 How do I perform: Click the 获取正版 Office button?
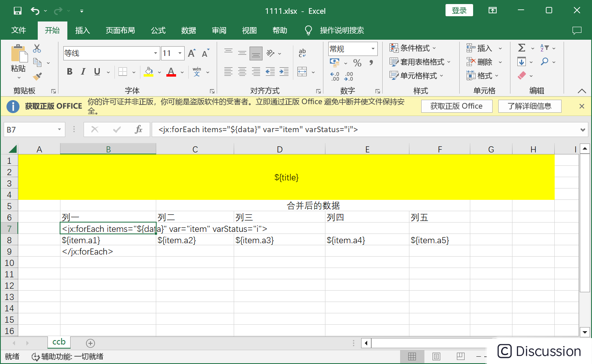(x=456, y=106)
